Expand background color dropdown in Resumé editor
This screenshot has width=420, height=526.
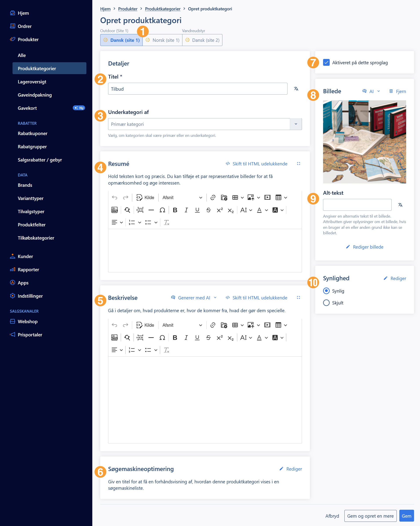[282, 210]
